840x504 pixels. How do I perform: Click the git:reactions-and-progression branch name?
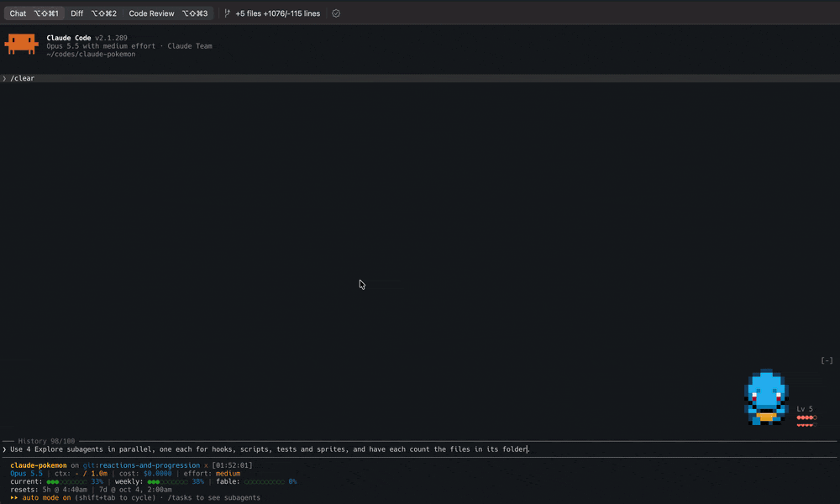click(x=141, y=465)
